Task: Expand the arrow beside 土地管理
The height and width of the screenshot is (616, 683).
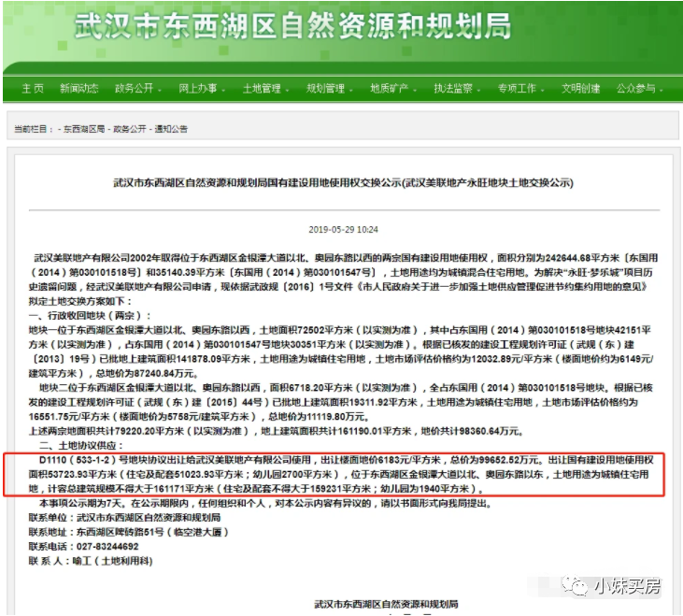Action: [x=288, y=90]
